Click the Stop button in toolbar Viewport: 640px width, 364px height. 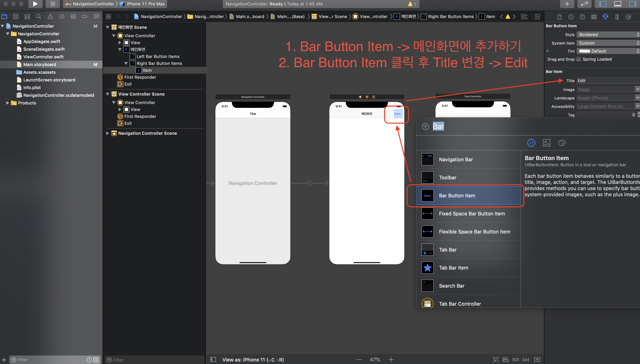[52, 4]
